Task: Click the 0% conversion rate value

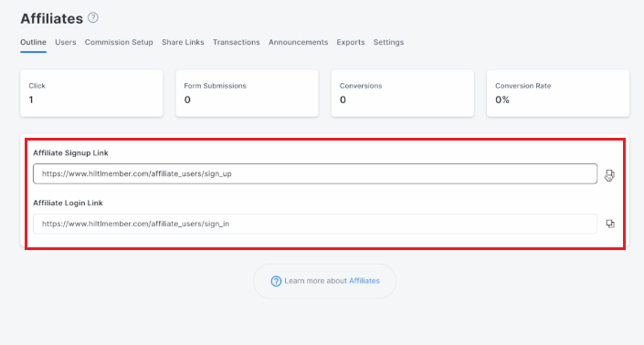Action: pyautogui.click(x=501, y=99)
